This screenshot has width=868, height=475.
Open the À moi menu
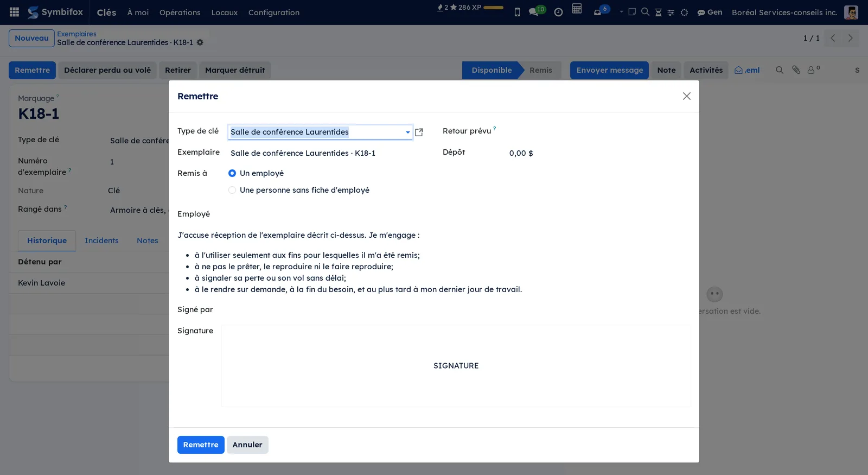tap(138, 12)
